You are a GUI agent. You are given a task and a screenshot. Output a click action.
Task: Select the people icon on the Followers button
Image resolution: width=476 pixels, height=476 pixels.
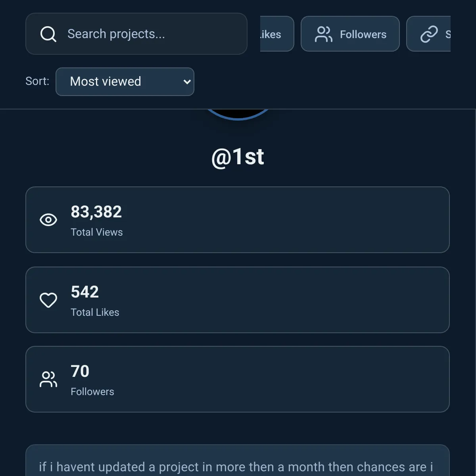[323, 34]
